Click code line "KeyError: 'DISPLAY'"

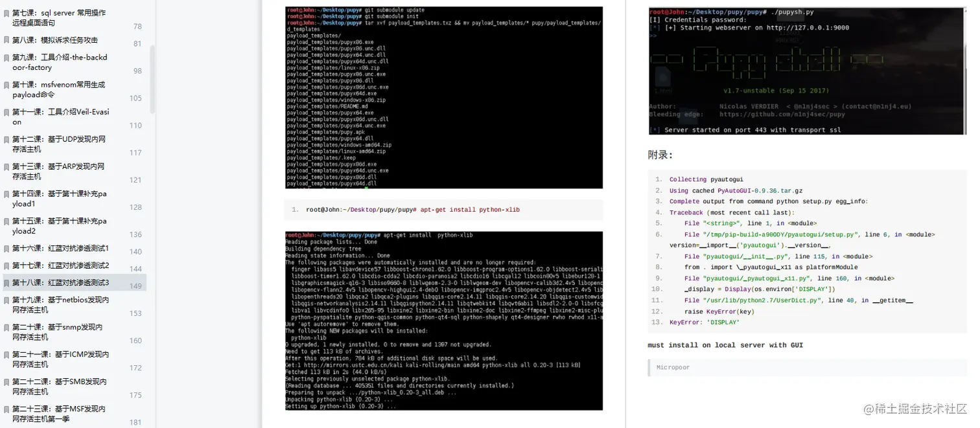[704, 322]
